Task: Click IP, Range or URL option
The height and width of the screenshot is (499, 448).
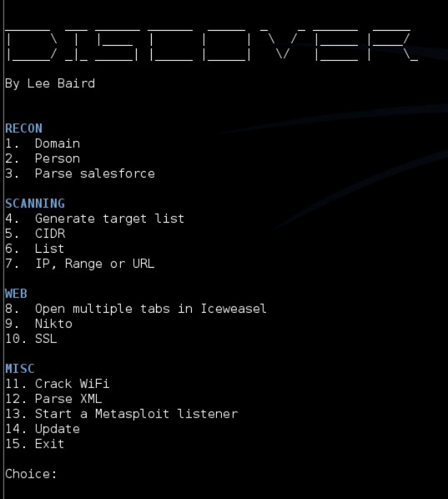Action: pos(80,264)
